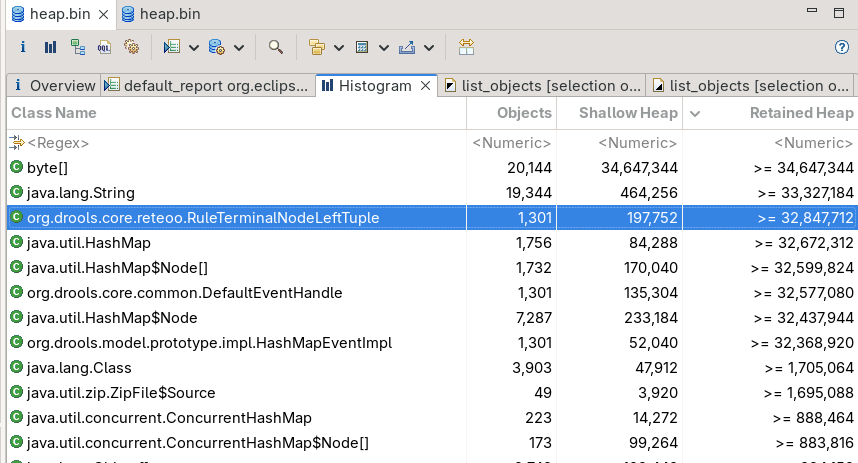Close the first heap.bin editor tab
858x463 pixels.
coord(103,15)
